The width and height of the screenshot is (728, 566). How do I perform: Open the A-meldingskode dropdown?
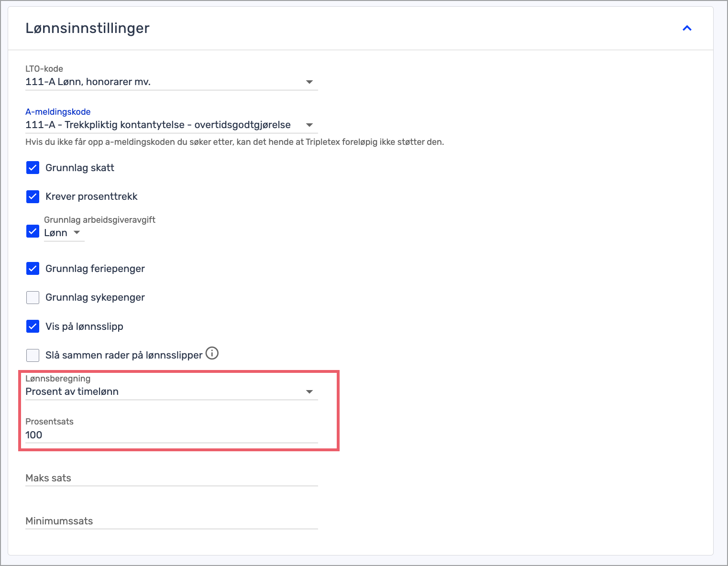[171, 125]
